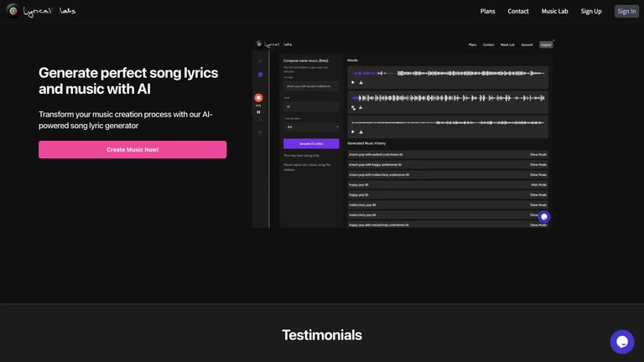This screenshot has width=644, height=362.
Task: Click the 'Generated Music History' heading in the preview
Action: (x=366, y=143)
